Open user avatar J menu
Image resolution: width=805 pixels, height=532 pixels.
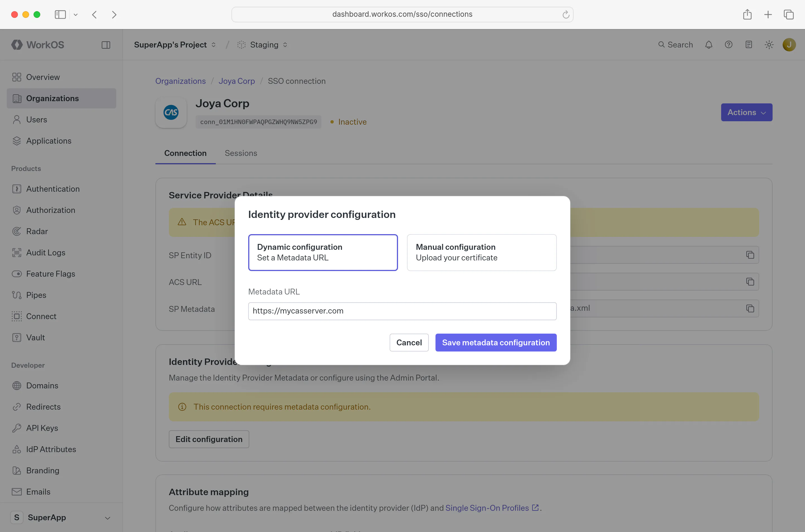point(789,45)
